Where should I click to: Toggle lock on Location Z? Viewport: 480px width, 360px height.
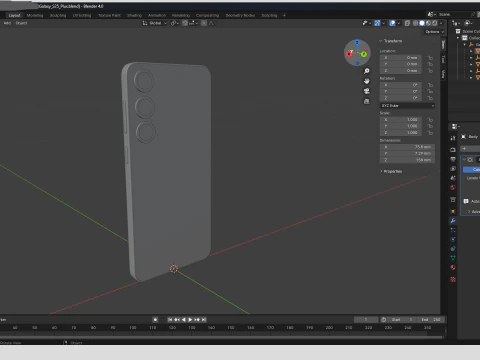[430, 71]
